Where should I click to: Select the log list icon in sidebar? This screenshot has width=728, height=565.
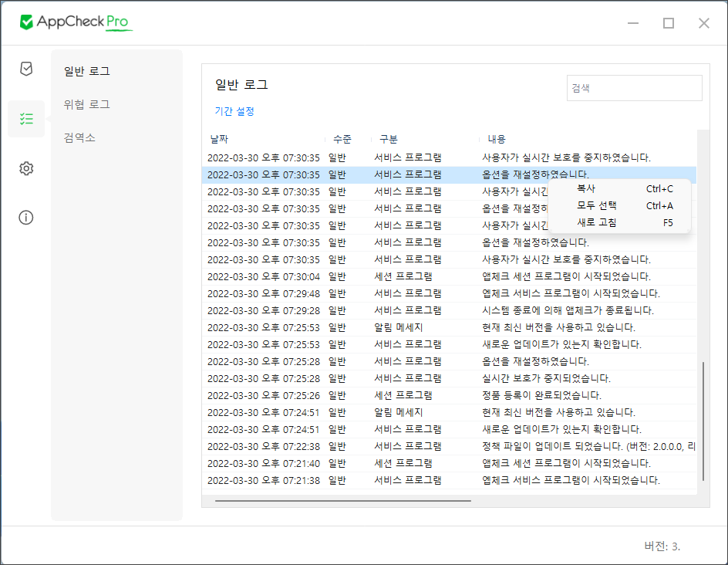(x=25, y=119)
